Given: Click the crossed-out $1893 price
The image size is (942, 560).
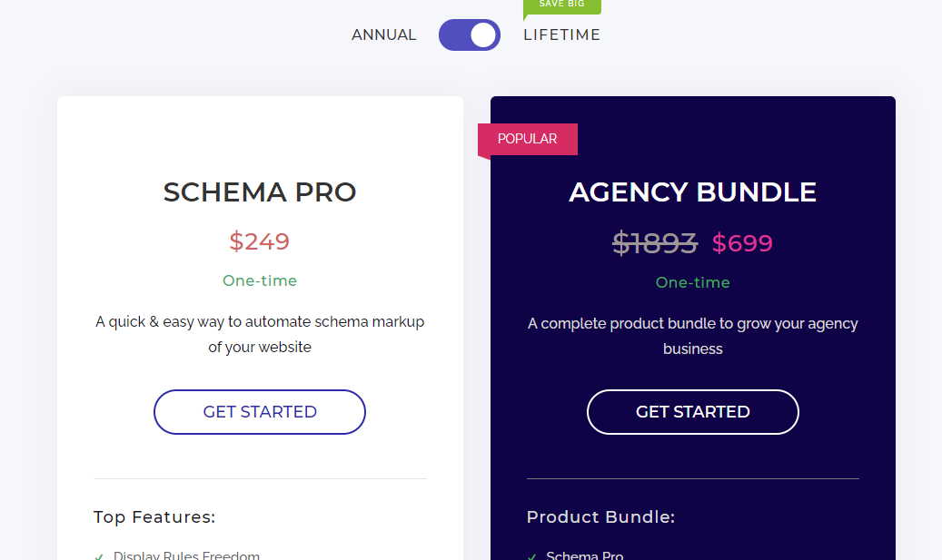Looking at the screenshot, I should 655,243.
